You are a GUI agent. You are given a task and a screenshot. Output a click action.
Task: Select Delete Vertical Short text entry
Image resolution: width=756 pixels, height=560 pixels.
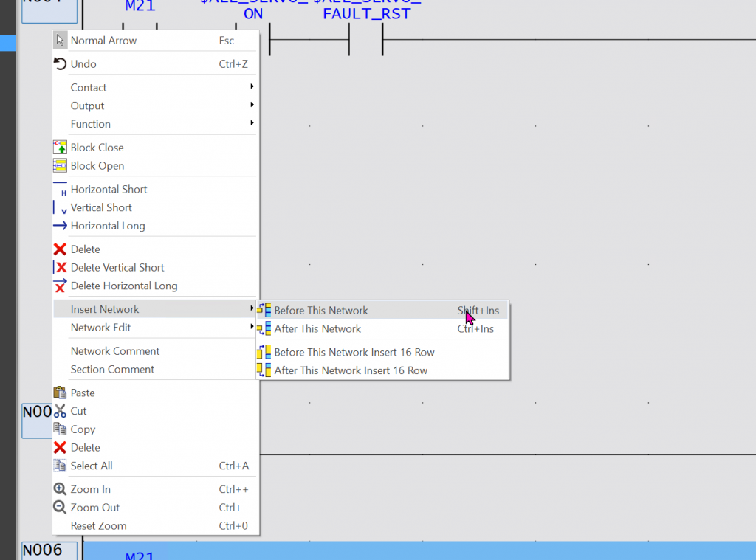point(117,268)
